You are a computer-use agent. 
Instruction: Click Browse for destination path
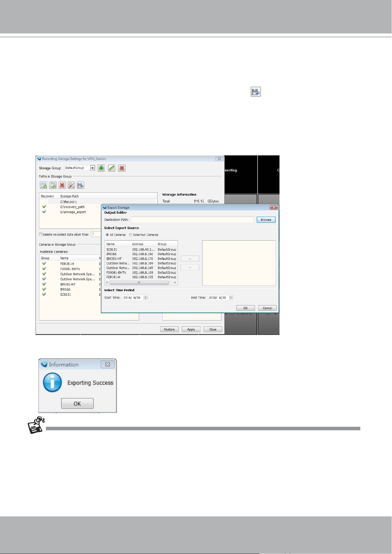[x=266, y=220]
